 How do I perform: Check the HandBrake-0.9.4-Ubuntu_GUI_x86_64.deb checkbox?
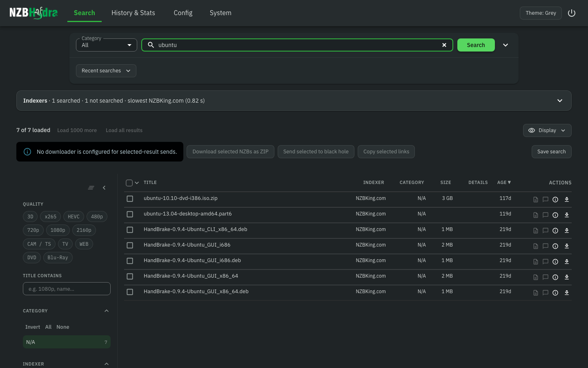(x=130, y=292)
